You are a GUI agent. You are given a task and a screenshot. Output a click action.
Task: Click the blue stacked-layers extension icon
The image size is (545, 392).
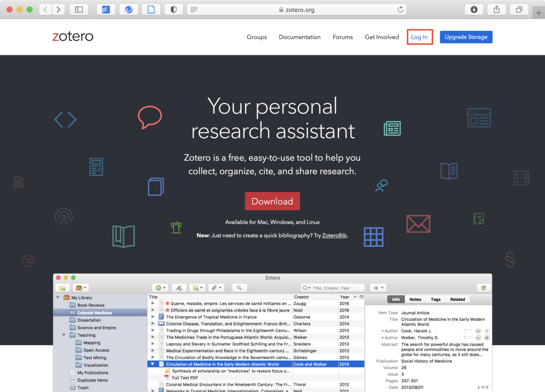click(x=106, y=10)
